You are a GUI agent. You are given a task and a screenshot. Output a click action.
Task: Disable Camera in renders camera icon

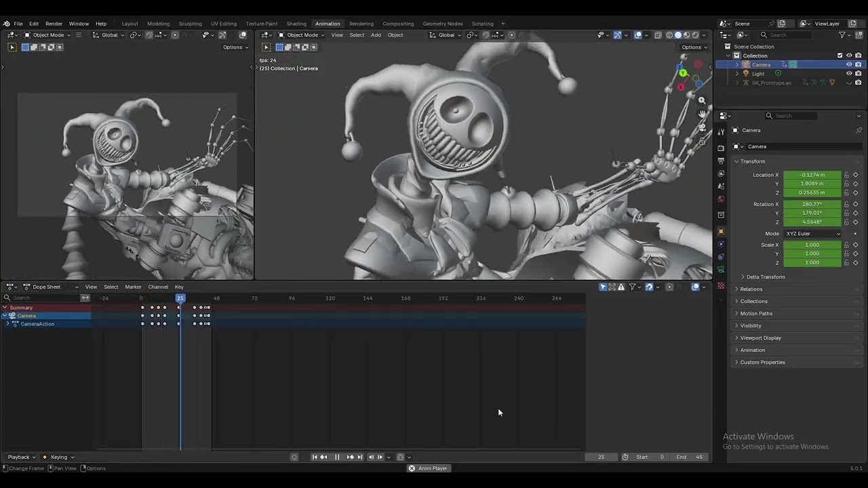coord(858,64)
